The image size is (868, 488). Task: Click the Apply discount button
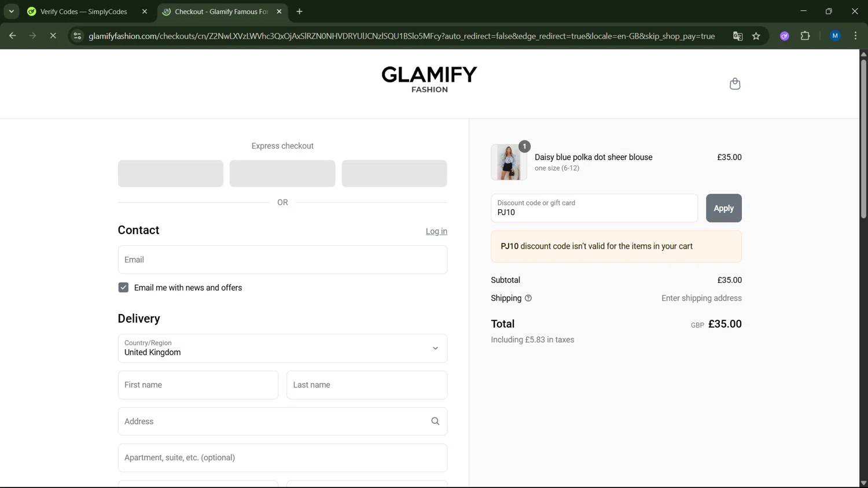click(723, 208)
